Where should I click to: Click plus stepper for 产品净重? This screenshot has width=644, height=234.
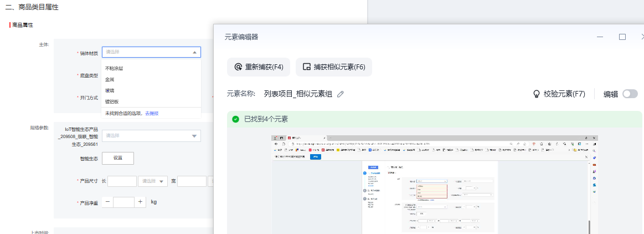tap(141, 202)
